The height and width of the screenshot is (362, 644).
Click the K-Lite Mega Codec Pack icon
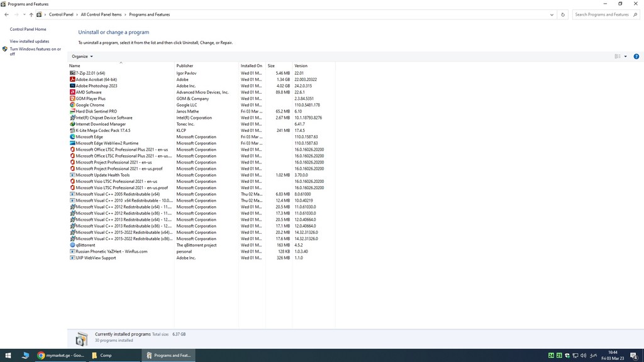[x=72, y=131]
